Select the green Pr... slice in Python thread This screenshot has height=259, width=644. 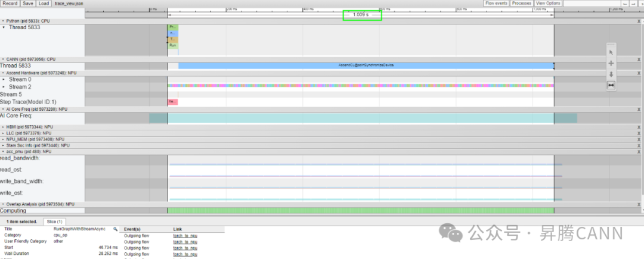173,27
